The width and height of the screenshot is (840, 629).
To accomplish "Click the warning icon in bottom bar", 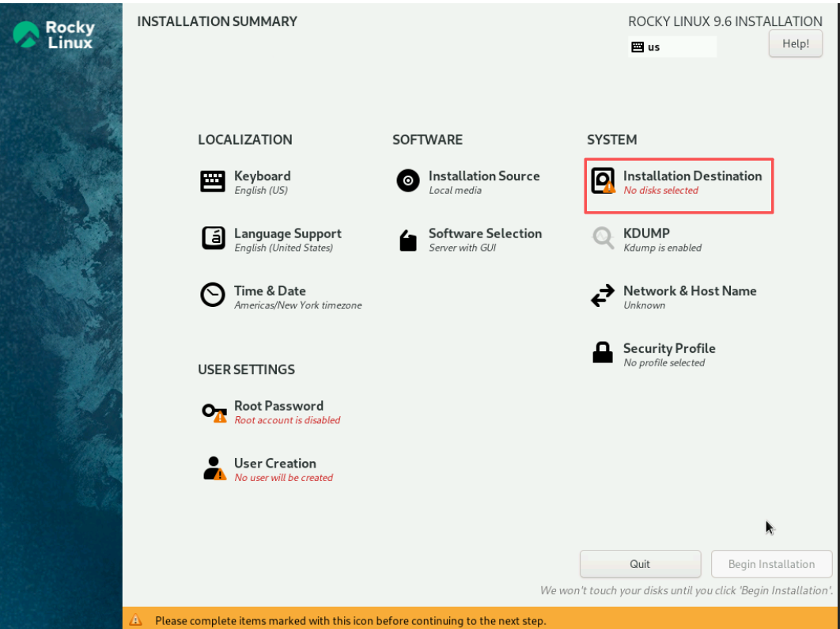I will tap(136, 620).
